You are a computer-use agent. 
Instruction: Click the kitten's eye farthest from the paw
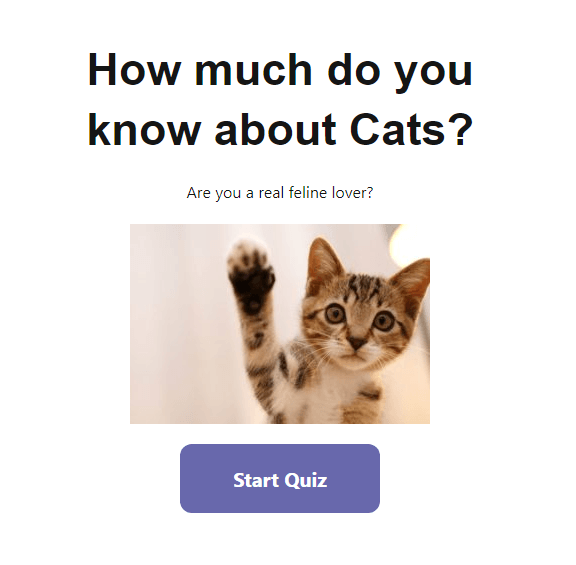pyautogui.click(x=383, y=321)
